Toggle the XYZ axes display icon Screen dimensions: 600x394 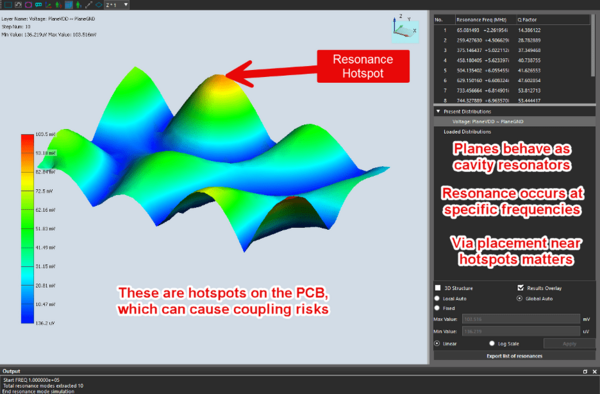coord(48,5)
